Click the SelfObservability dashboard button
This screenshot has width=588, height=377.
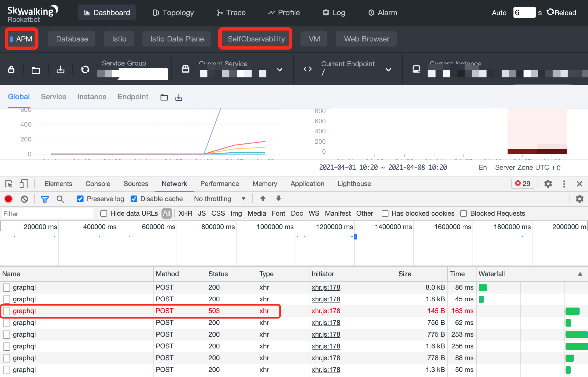pos(256,39)
